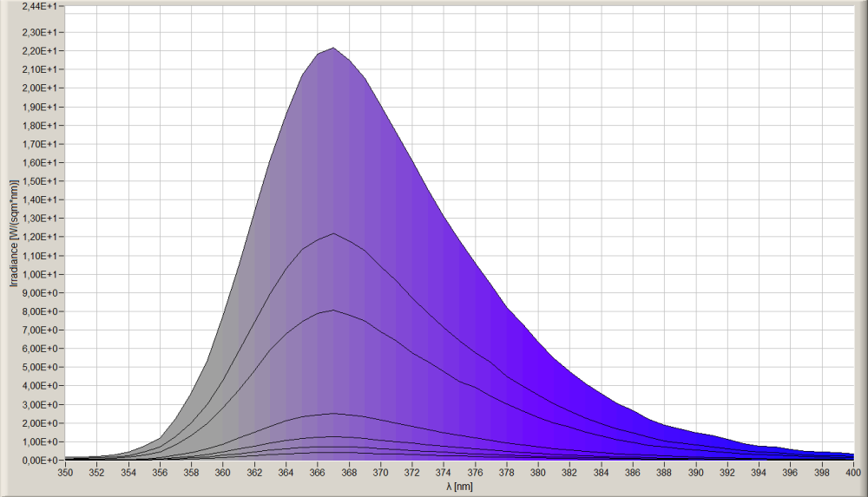Click the x-axis label 358

tap(192, 473)
